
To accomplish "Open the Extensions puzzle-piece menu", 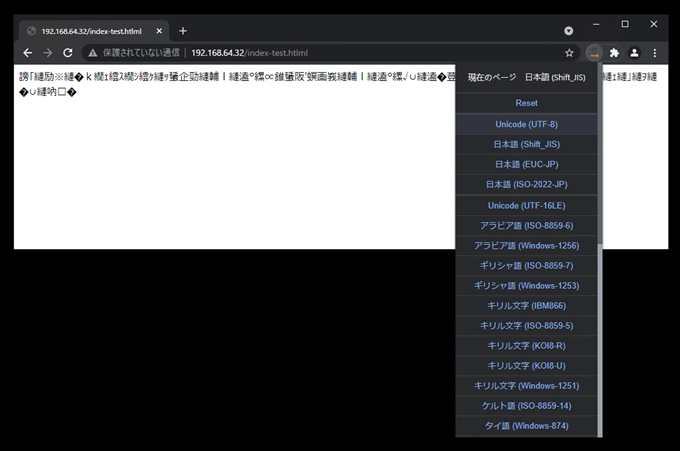I will [x=614, y=53].
